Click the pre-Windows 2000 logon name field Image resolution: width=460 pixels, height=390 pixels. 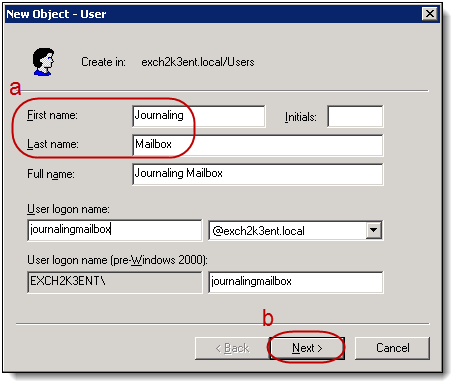pyautogui.click(x=296, y=282)
